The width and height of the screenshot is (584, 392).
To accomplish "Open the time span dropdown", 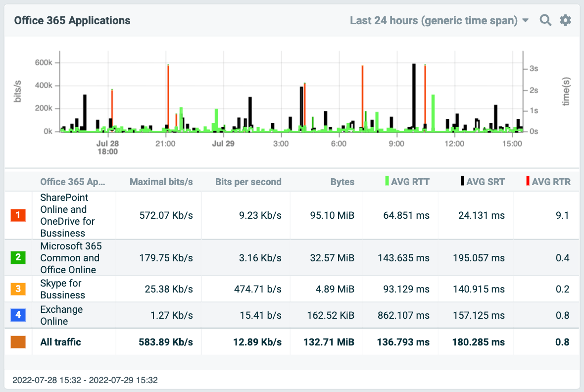I will (439, 20).
